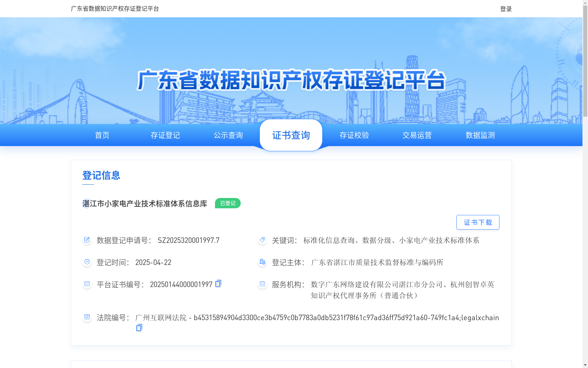
Task: Click the title 湛江市小家电产业技术标准体系信息库
Action: tap(145, 204)
